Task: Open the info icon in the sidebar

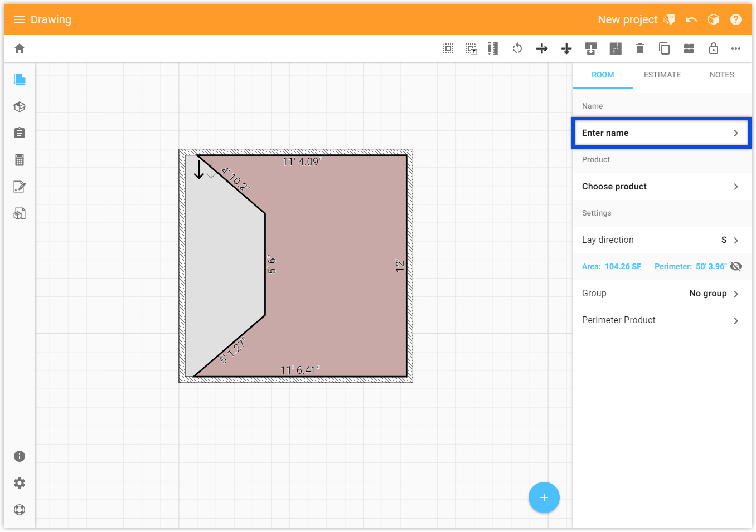Action: tap(20, 456)
